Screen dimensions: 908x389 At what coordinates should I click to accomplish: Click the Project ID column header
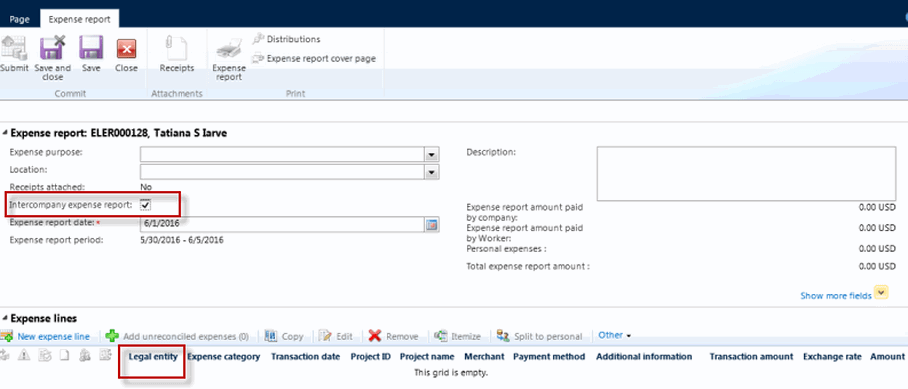click(371, 357)
